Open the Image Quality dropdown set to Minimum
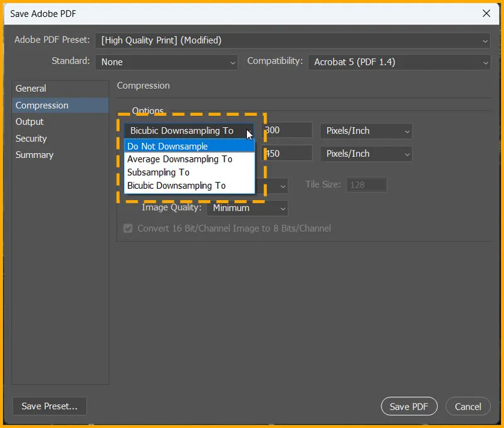Image resolution: width=504 pixels, height=428 pixels. point(247,208)
